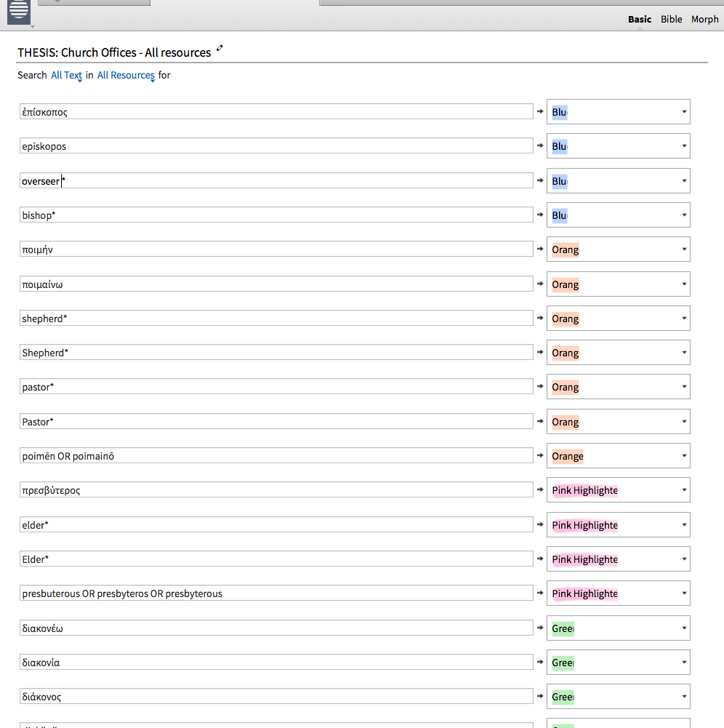Switch to the Bible search tab

[671, 20]
